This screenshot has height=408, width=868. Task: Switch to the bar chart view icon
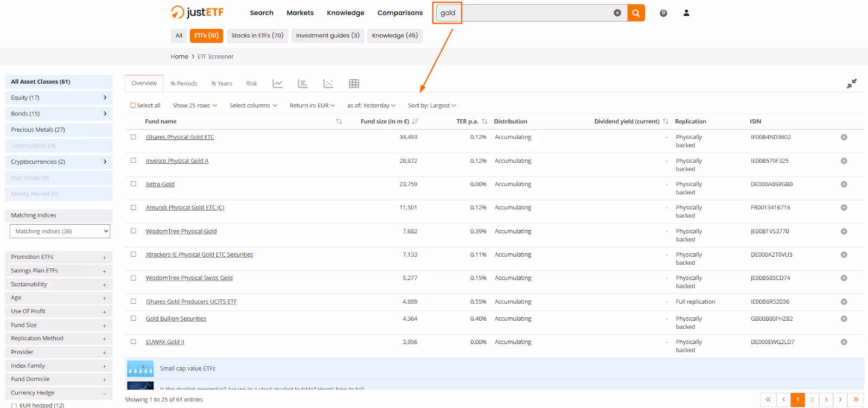tap(303, 84)
